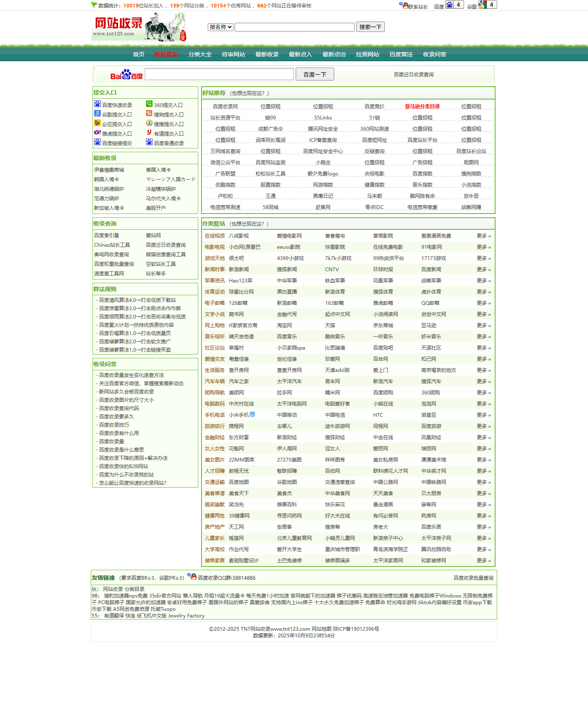The width and height of the screenshot is (588, 712).
Task: Click the 360 icon beside 360提交入口
Action: (149, 104)
